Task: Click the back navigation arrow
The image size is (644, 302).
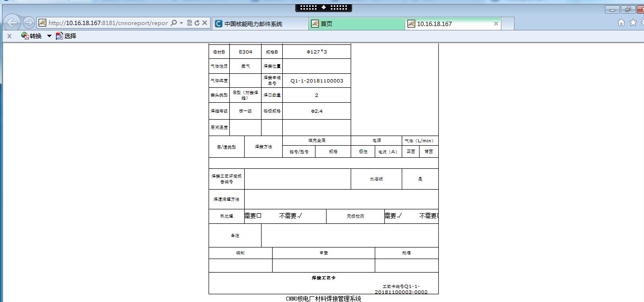Action: pyautogui.click(x=12, y=22)
